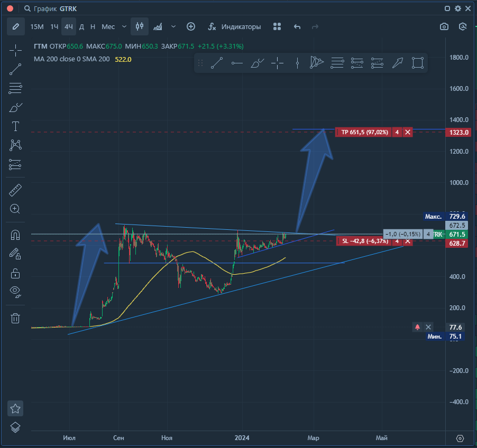Select the ruler measurement tool
This screenshot has width=477, height=448.
[x=15, y=190]
